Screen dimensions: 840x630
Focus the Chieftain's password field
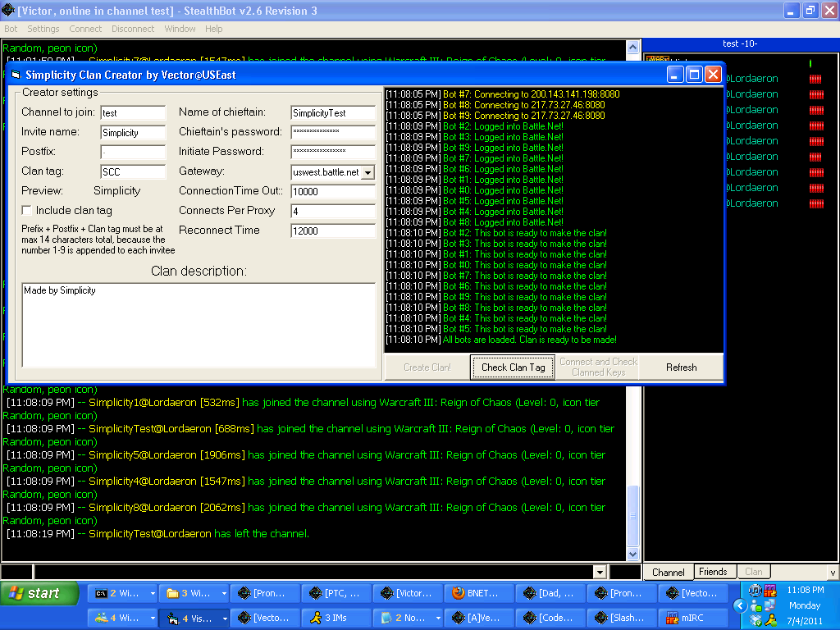[x=333, y=132]
